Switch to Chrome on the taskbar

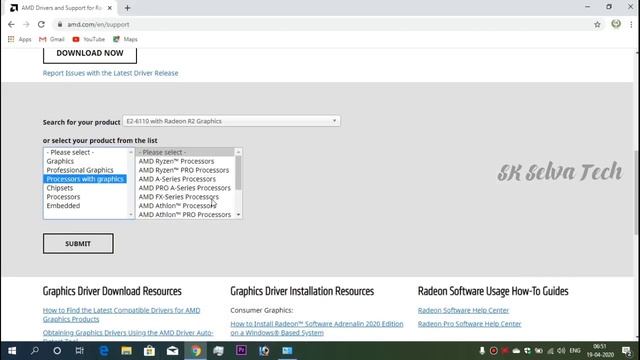[x=196, y=351]
